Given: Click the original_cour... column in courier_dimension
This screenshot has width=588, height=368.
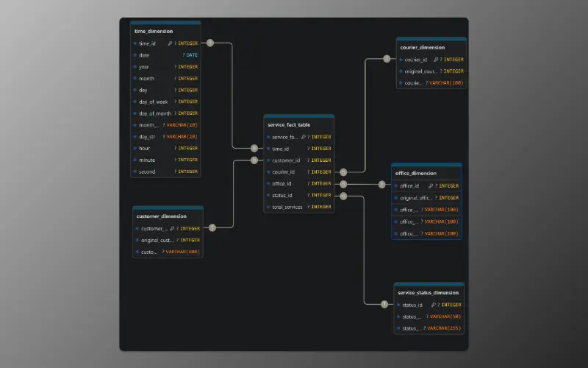Looking at the screenshot, I should (431, 71).
